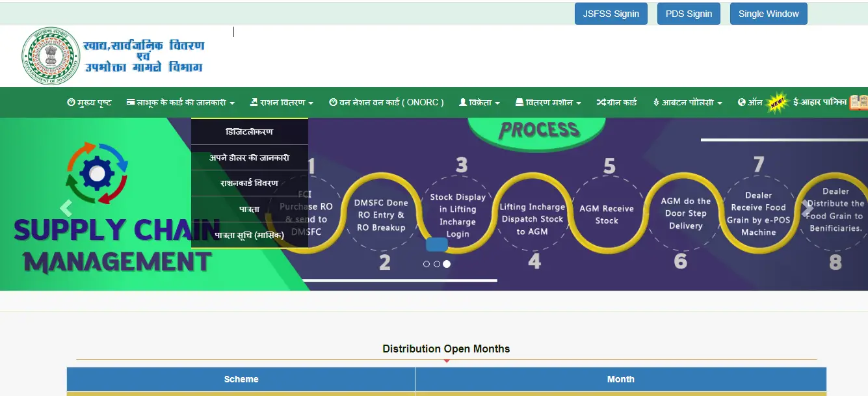Click the open book icon after ई-आहार पत्रिका
The image size is (868, 396).
(x=858, y=102)
